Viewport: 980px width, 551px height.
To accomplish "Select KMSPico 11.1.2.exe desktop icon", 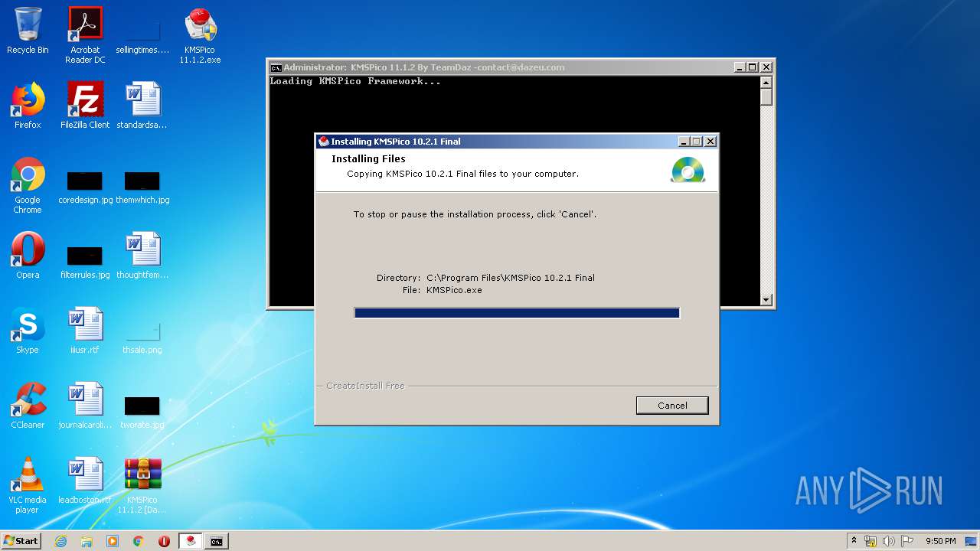I will [x=200, y=35].
